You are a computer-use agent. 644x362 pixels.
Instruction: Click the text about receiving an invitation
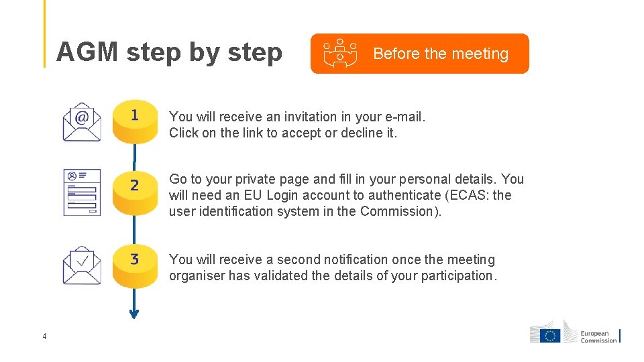click(x=297, y=117)
